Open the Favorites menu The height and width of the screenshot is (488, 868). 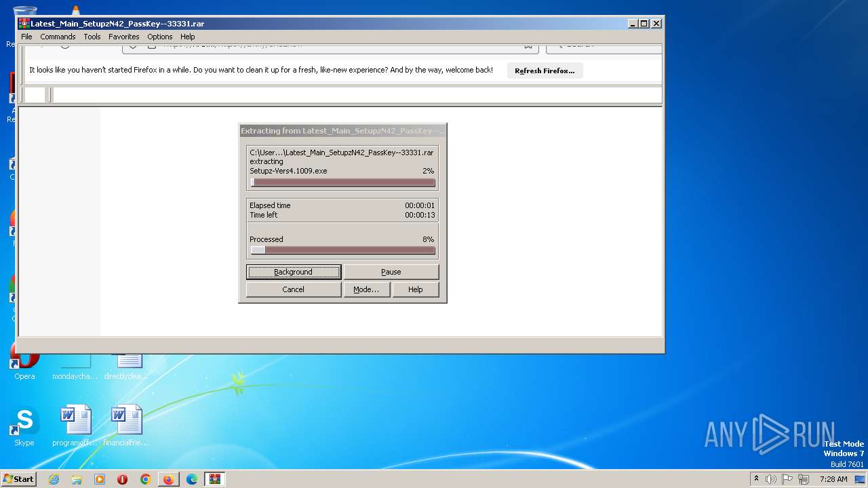point(124,37)
